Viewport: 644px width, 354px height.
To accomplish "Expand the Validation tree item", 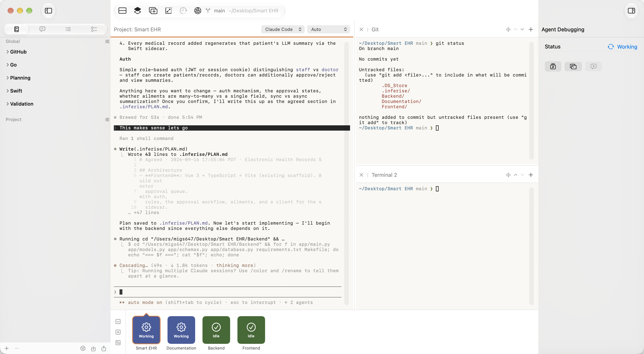I will coord(8,104).
